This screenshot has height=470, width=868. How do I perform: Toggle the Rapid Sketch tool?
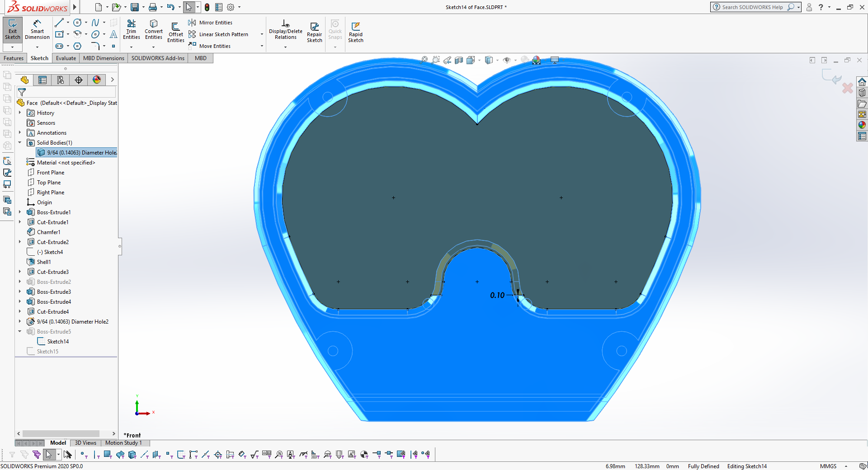pos(356,33)
